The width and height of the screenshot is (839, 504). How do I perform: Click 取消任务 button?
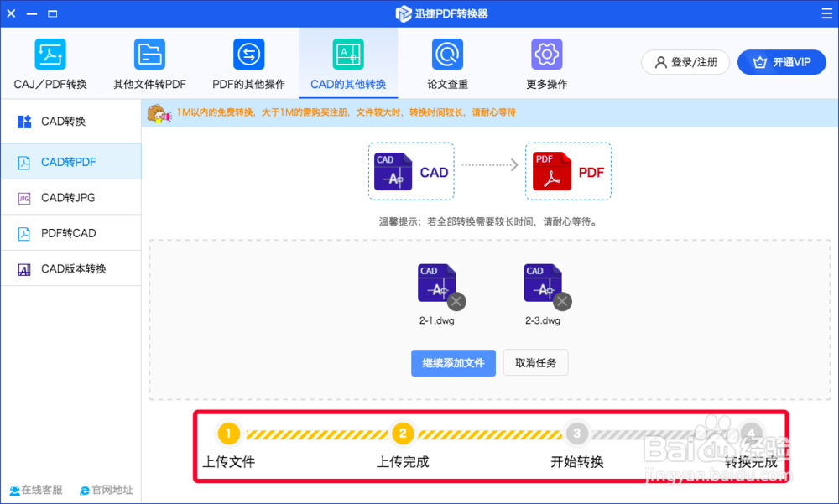[x=535, y=363]
